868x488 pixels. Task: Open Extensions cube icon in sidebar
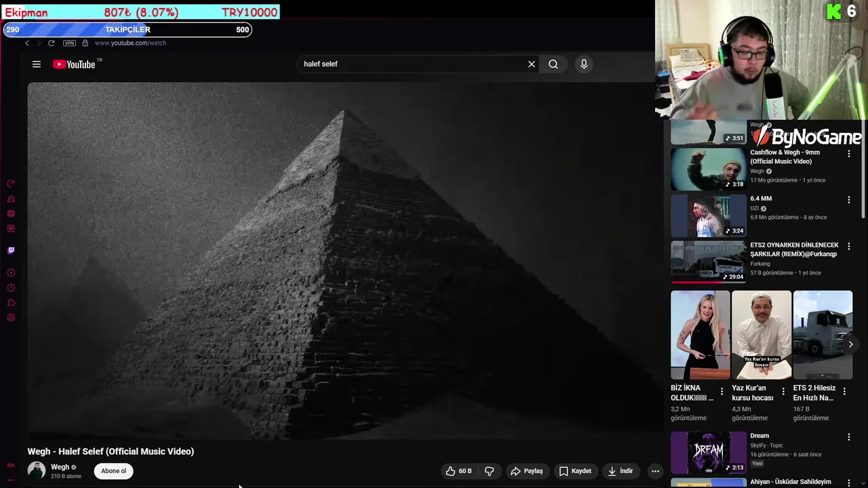pyautogui.click(x=11, y=302)
